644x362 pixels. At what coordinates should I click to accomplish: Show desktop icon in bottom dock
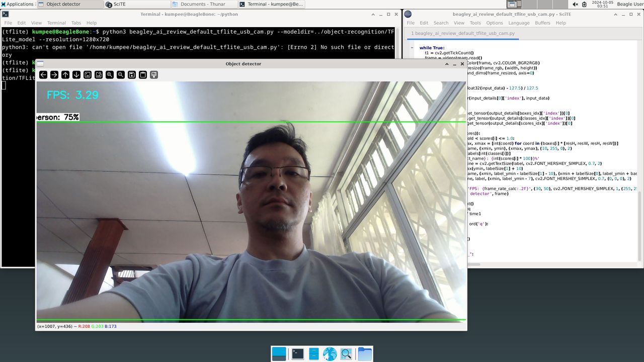279,354
